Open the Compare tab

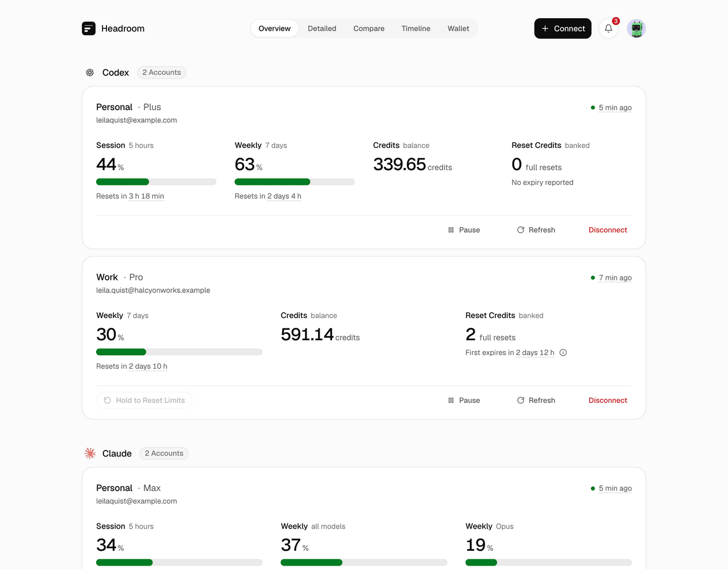pos(369,28)
